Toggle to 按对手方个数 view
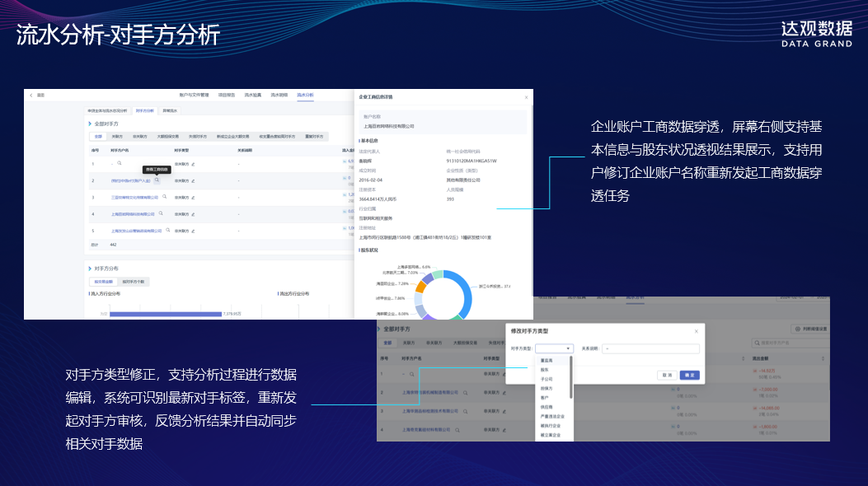868x486 pixels. 133,282
